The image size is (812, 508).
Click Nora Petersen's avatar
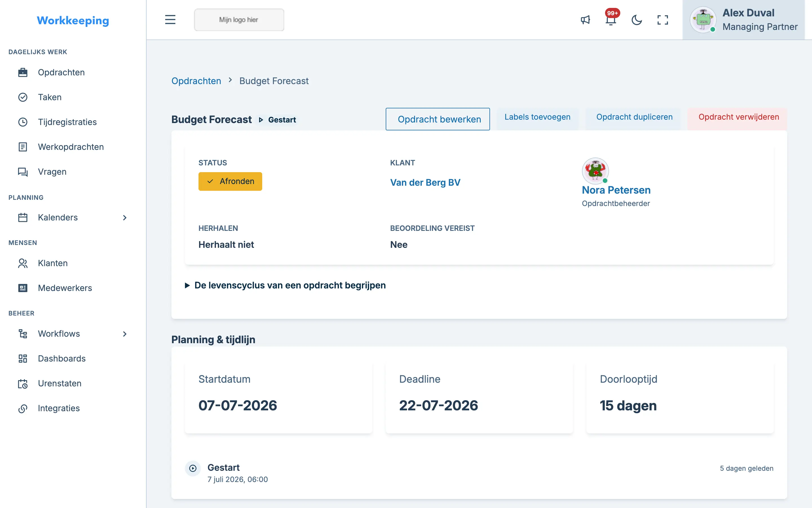tap(595, 171)
